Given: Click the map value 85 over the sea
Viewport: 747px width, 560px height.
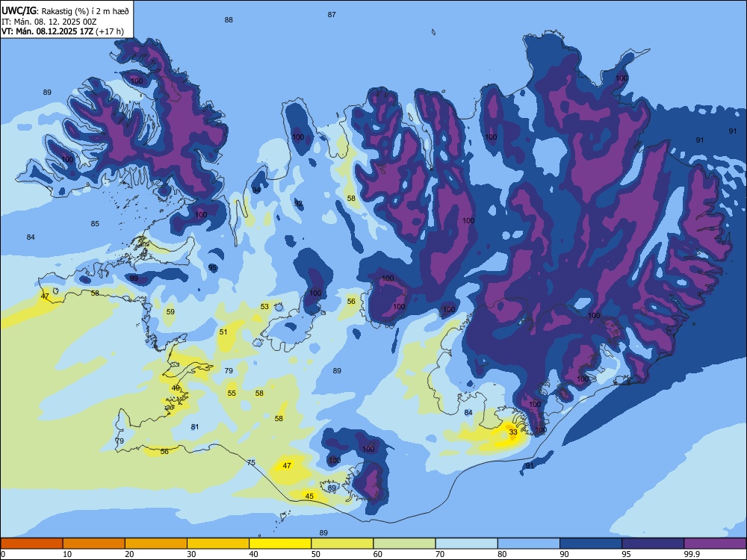Looking at the screenshot, I should click(x=95, y=224).
